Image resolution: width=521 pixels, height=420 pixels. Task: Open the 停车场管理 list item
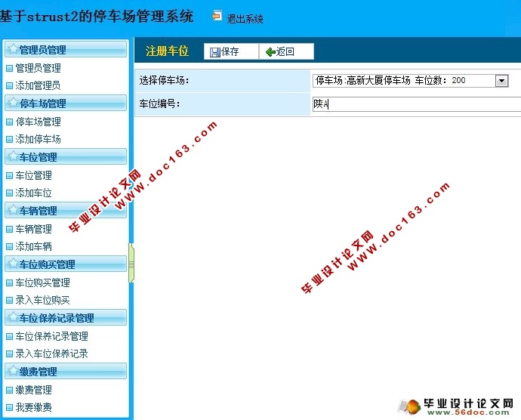[38, 122]
